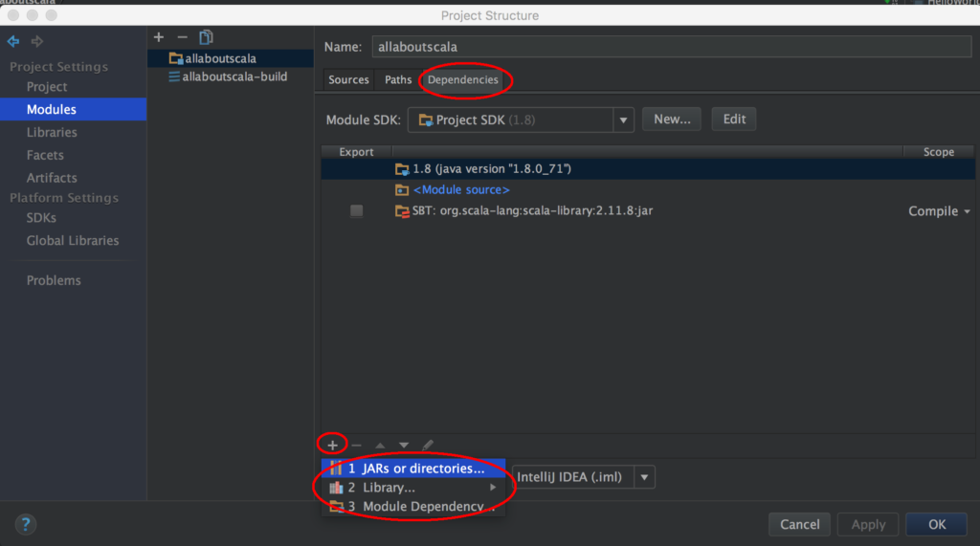
Task: Select SDKs under Platform Settings
Action: coord(41,218)
